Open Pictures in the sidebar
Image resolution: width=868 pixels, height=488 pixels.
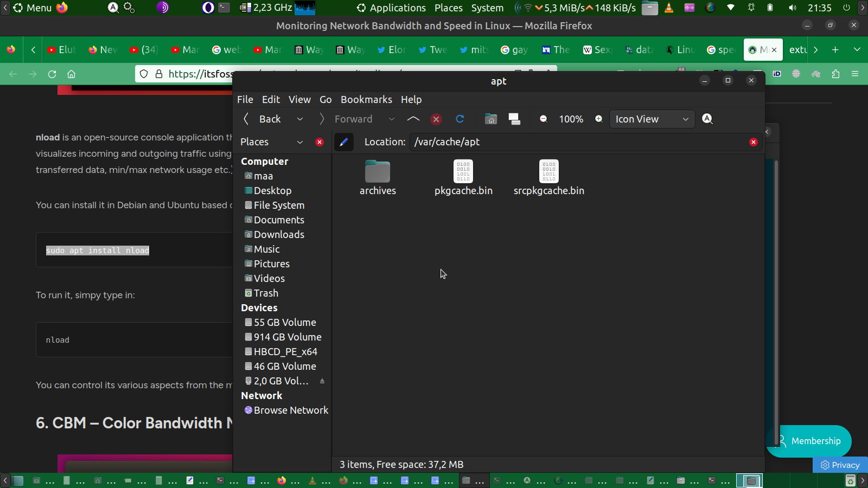(x=267, y=264)
